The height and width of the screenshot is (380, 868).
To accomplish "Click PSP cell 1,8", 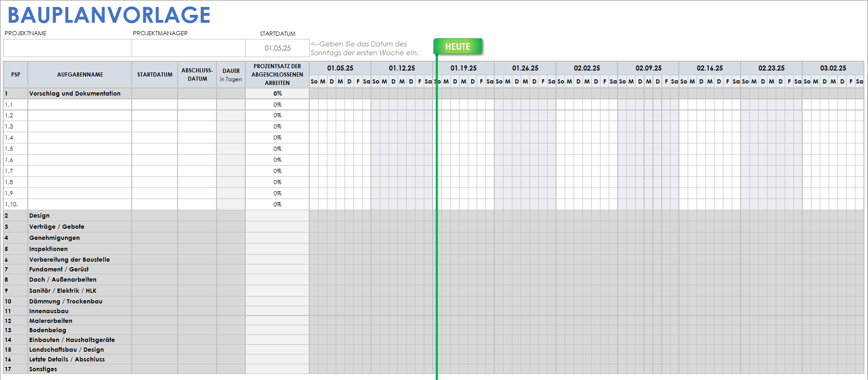I will click(x=16, y=182).
